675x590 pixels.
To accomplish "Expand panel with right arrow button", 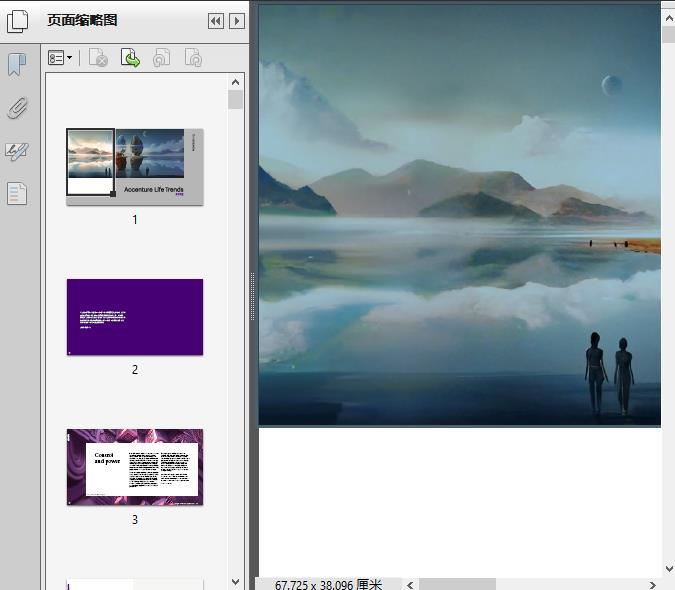I will pos(237,21).
